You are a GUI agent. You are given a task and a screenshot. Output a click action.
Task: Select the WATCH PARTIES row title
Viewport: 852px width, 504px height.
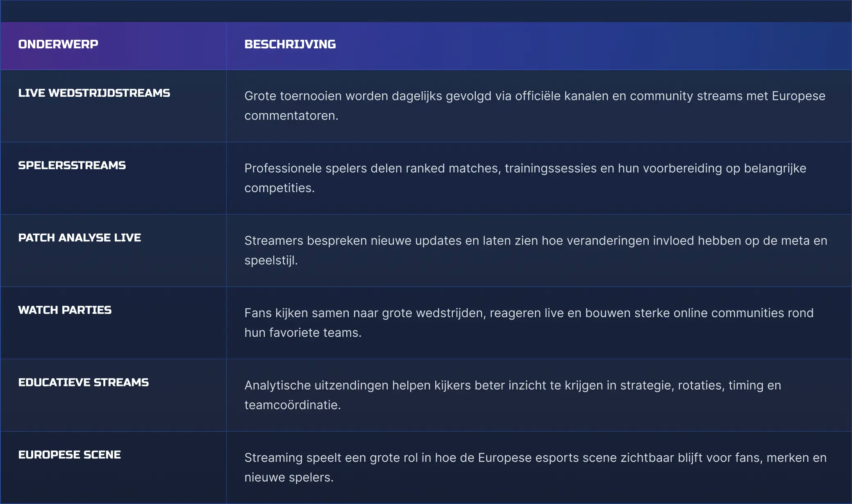coord(65,310)
